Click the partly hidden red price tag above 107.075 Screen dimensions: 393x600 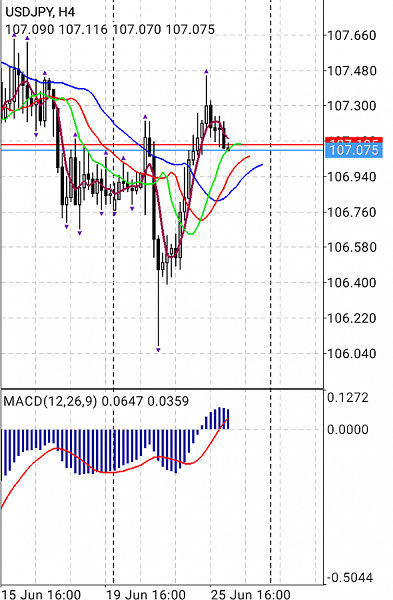tap(354, 140)
